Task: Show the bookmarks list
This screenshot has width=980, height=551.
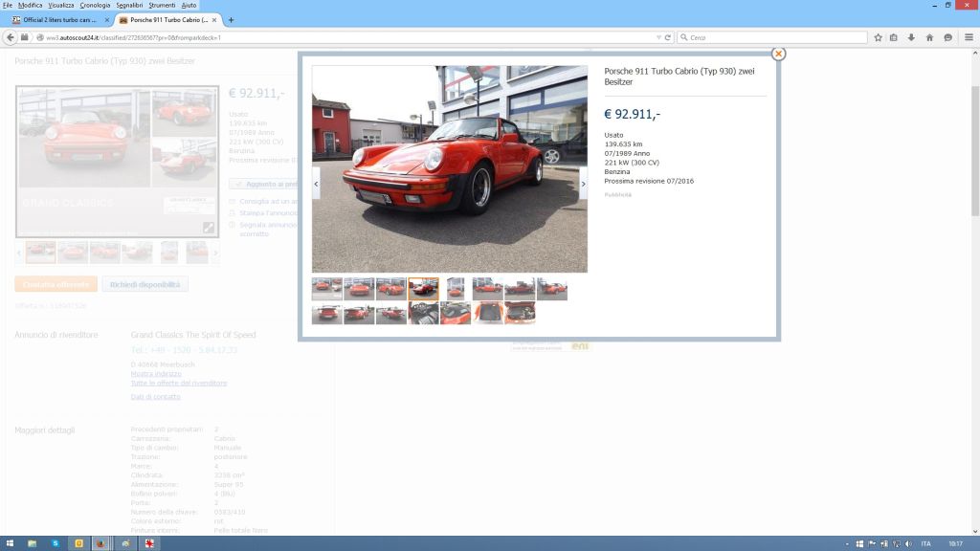Action: click(894, 37)
